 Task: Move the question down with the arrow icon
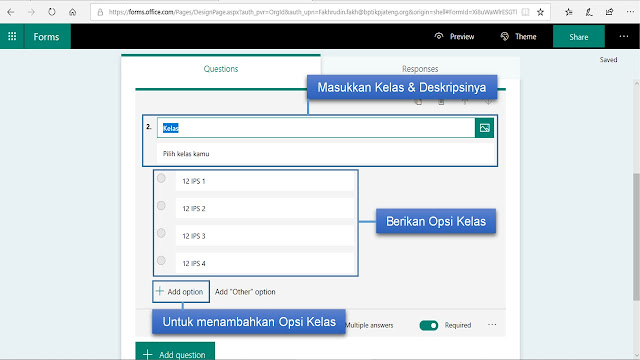(x=488, y=102)
